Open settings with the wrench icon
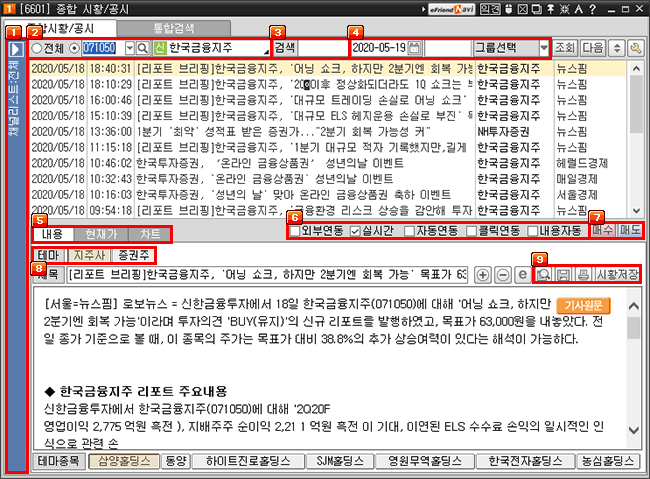This screenshot has height=479, width=650. [635, 49]
